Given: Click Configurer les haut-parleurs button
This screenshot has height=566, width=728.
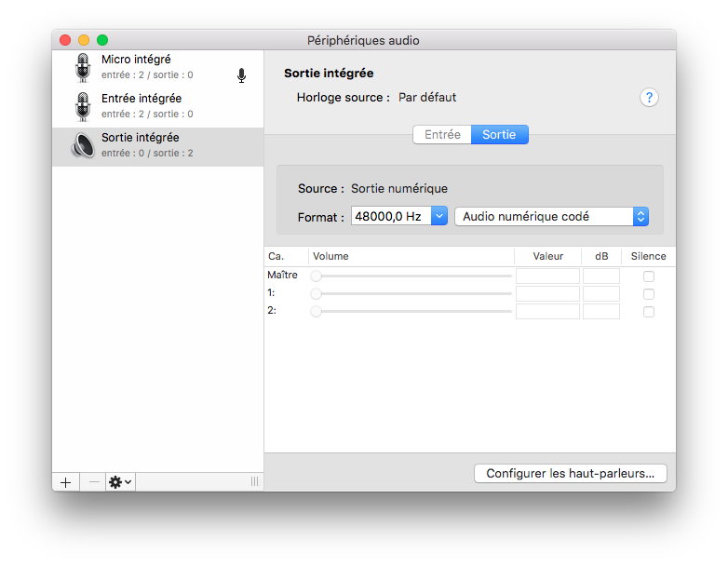Looking at the screenshot, I should 571,474.
